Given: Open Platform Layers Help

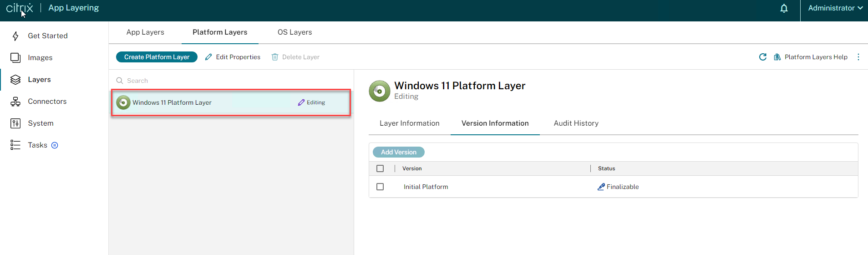Looking at the screenshot, I should tap(811, 57).
